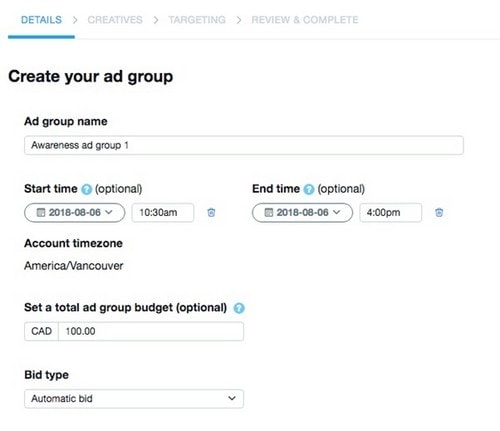Click the End time help question icon
Image resolution: width=500 pixels, height=431 pixels.
[x=309, y=189]
